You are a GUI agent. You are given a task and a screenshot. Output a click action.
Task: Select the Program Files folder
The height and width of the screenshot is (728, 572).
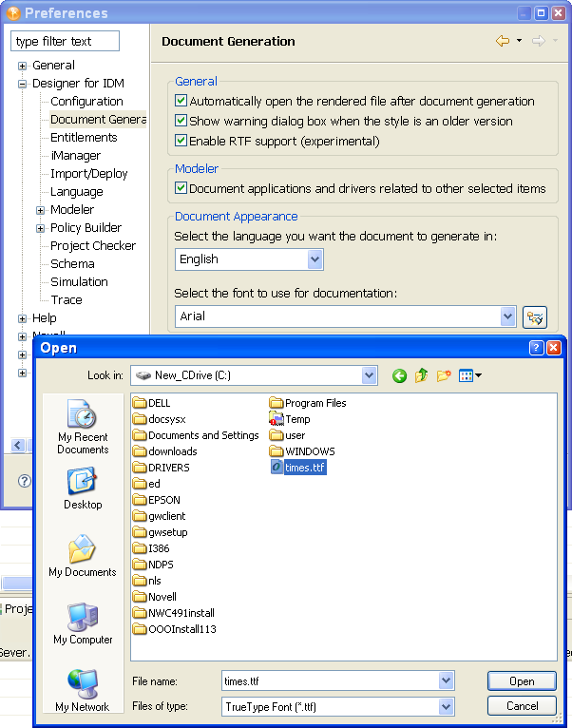pos(308,403)
